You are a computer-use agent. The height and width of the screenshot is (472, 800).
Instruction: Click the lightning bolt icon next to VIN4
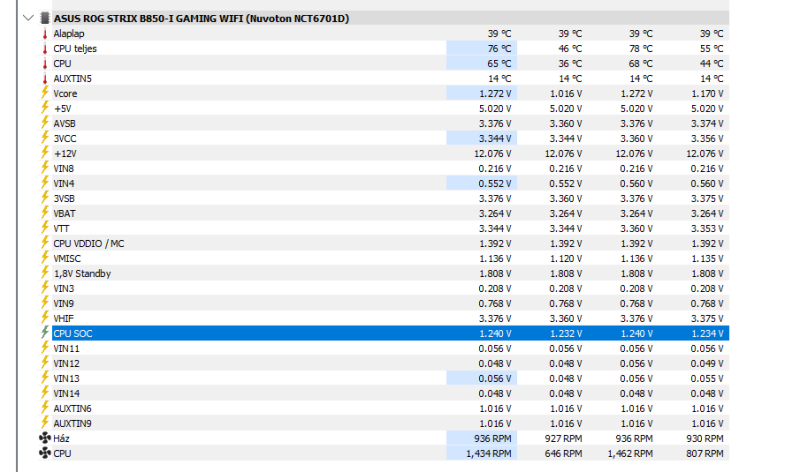[x=45, y=183]
